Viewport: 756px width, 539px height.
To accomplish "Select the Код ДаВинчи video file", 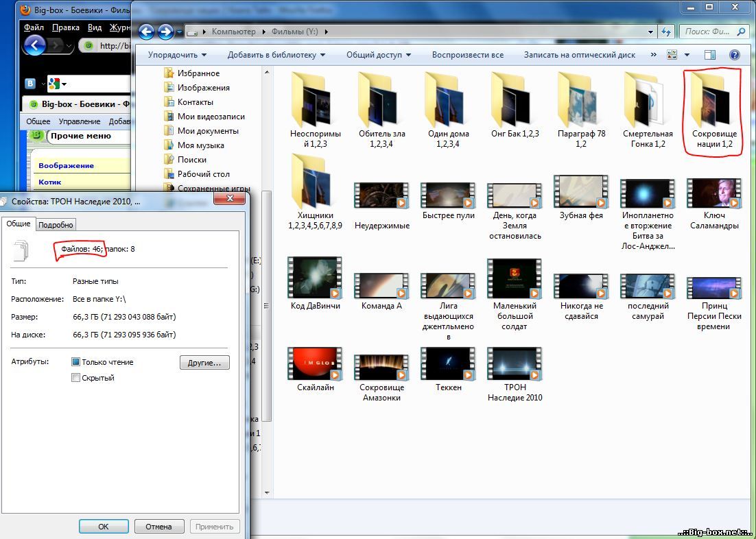I will point(316,283).
